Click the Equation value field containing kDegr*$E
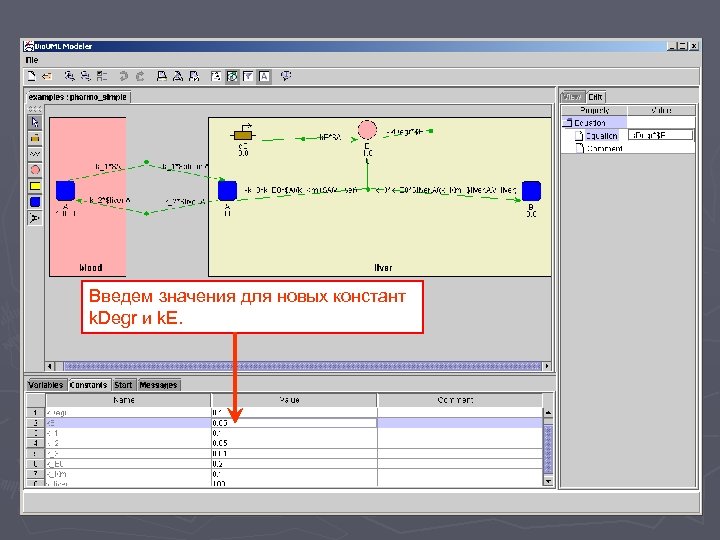This screenshot has width=720, height=540. (x=660, y=135)
